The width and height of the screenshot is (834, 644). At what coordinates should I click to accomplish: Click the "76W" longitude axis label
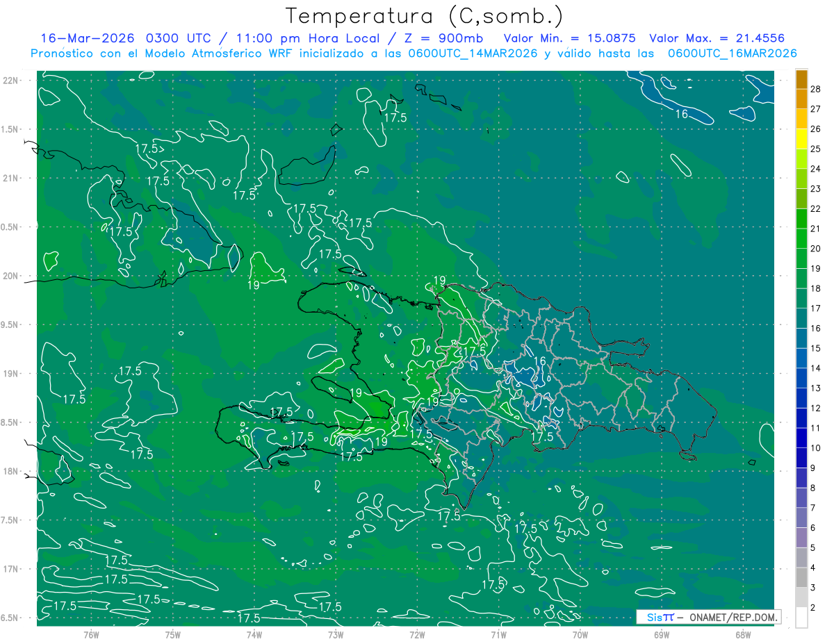pyautogui.click(x=91, y=634)
